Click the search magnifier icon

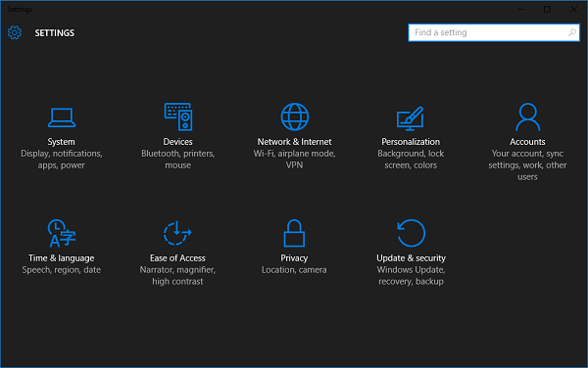coord(572,32)
